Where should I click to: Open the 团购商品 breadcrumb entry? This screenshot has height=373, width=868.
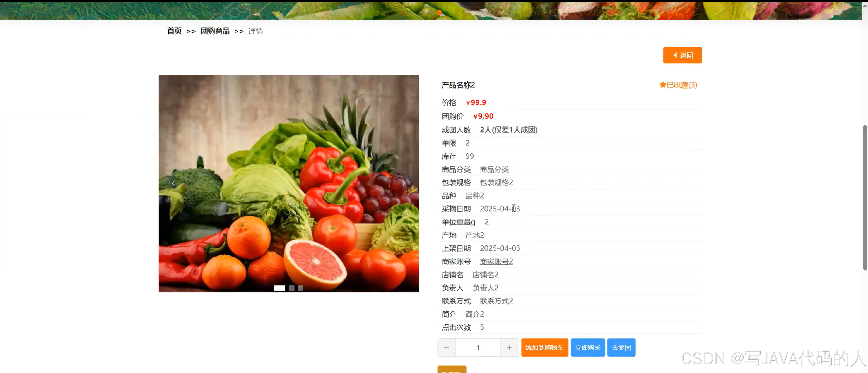coord(215,31)
